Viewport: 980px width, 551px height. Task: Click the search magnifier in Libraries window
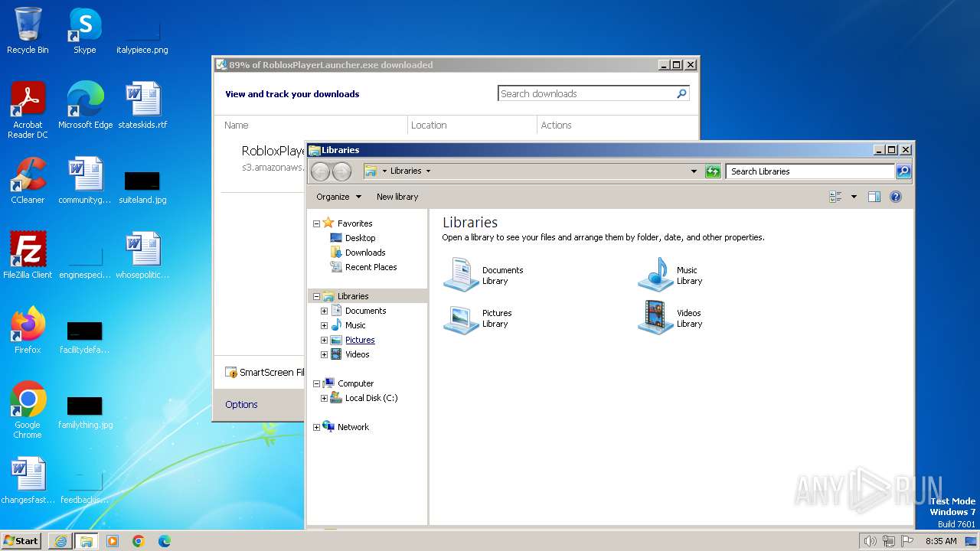tap(903, 171)
